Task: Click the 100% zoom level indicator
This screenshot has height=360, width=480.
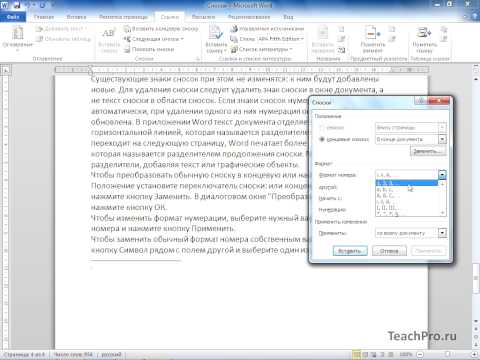Action: coord(405,354)
